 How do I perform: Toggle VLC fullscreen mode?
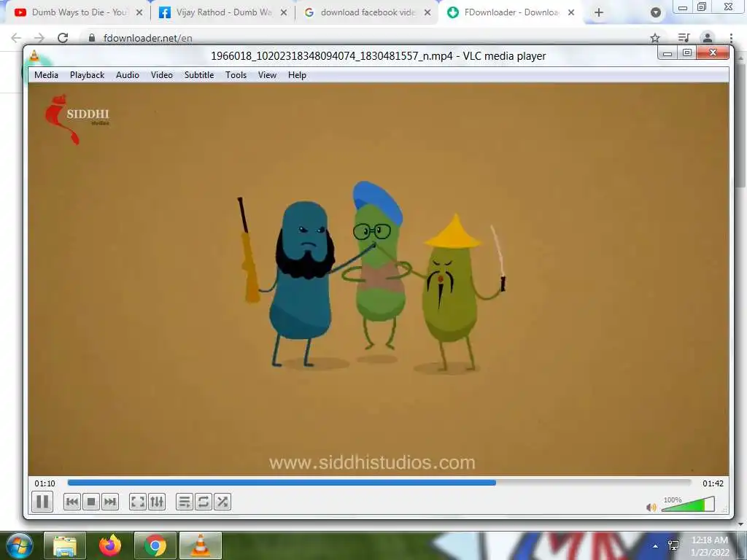pyautogui.click(x=138, y=502)
